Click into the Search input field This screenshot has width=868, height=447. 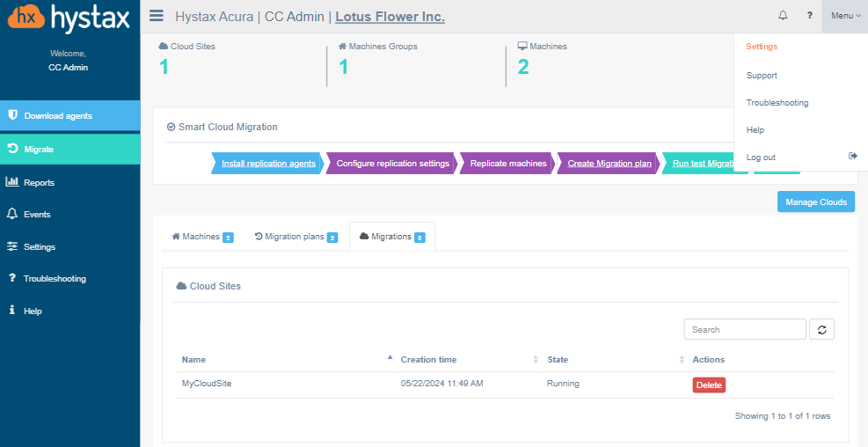pyautogui.click(x=744, y=329)
